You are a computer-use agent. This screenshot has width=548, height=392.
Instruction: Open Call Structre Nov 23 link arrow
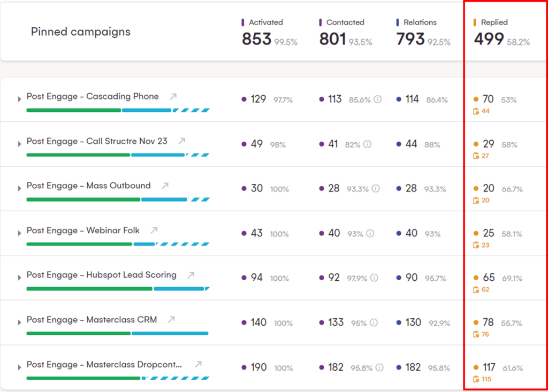click(x=181, y=141)
